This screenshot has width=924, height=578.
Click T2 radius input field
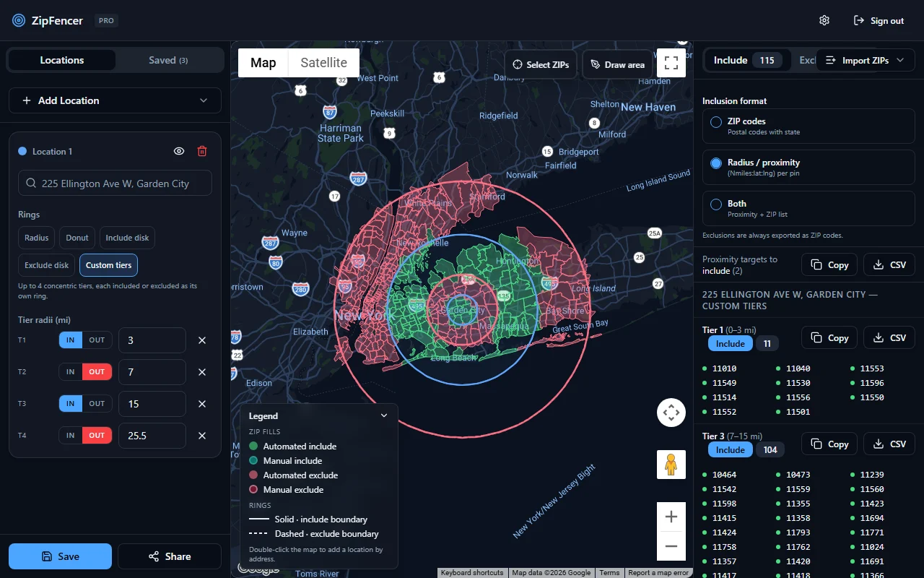pos(152,372)
